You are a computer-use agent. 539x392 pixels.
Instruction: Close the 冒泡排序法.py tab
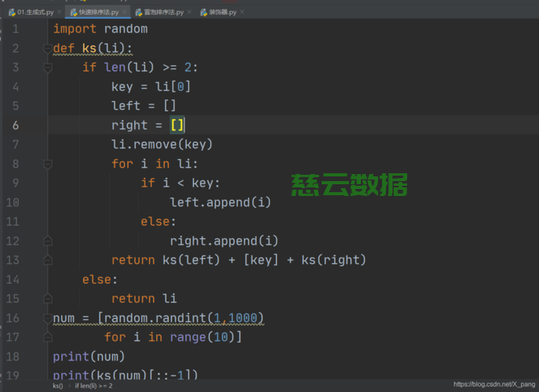189,13
